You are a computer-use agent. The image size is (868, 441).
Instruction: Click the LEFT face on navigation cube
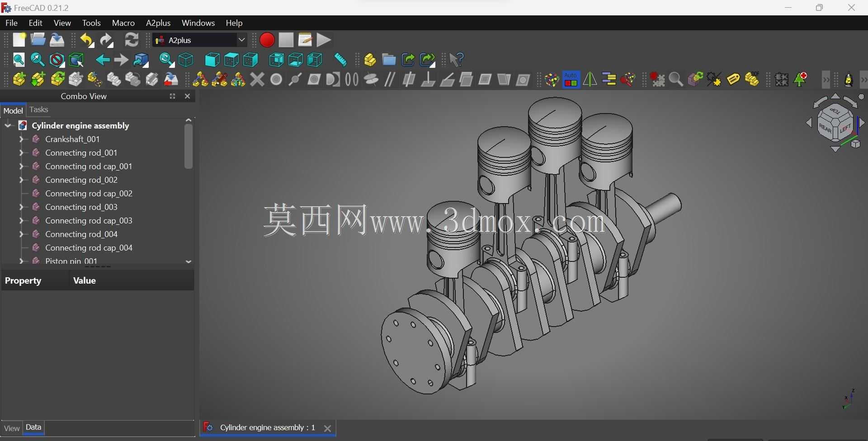(845, 129)
